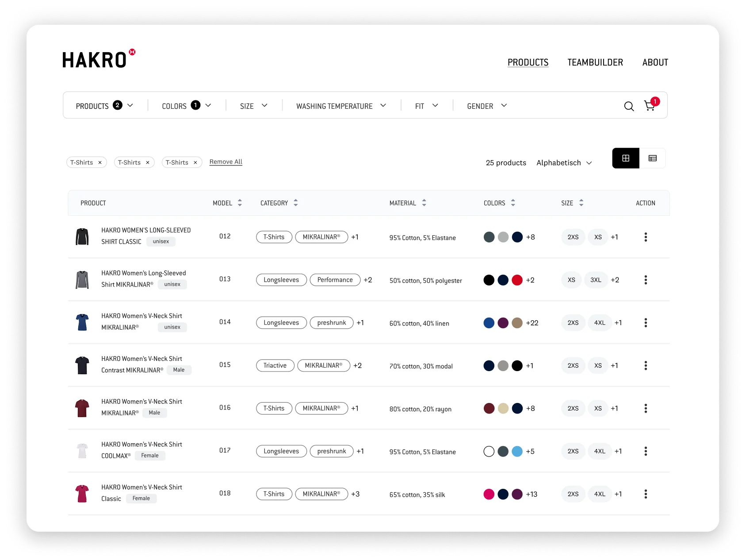
Task: Select red color swatch on model 013
Action: coord(517,280)
